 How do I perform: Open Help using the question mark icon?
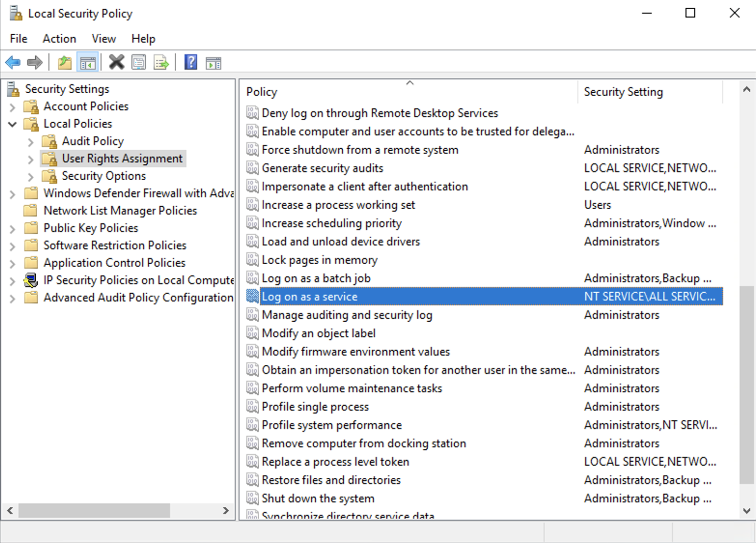point(191,62)
